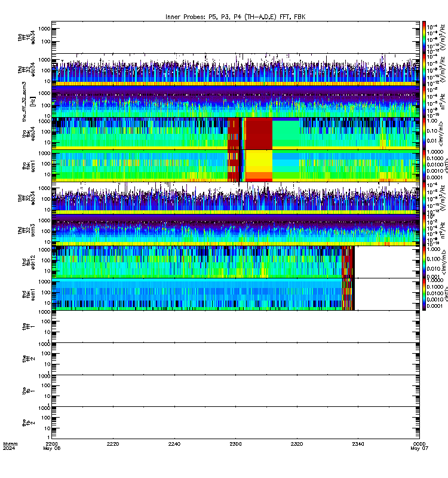The width and height of the screenshot is (448, 478).
Task: Select the "thd fff 32 edc34" panel label
Action: click(26, 198)
